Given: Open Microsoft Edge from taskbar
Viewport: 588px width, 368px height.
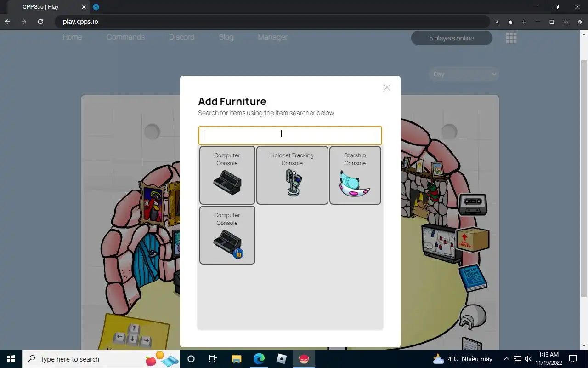Looking at the screenshot, I should [259, 359].
